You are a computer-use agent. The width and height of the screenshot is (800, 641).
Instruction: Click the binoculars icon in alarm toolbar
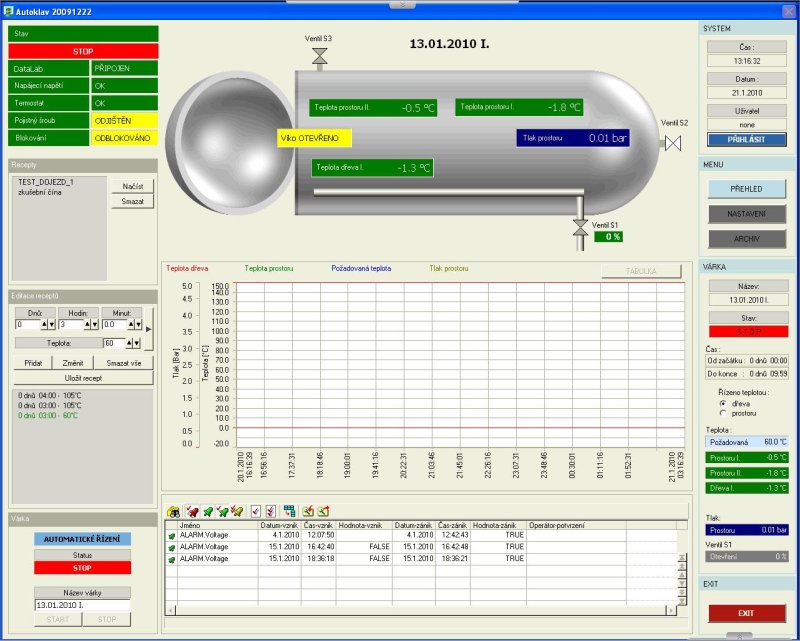coord(173,511)
